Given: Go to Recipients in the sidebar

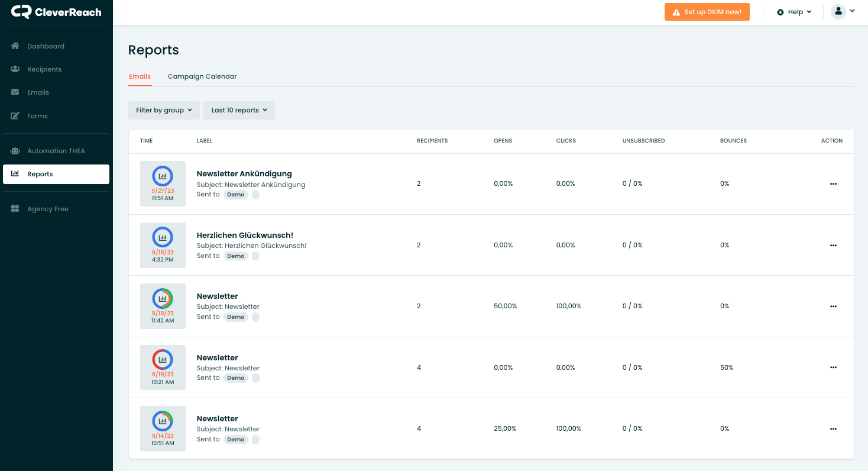Looking at the screenshot, I should [44, 69].
